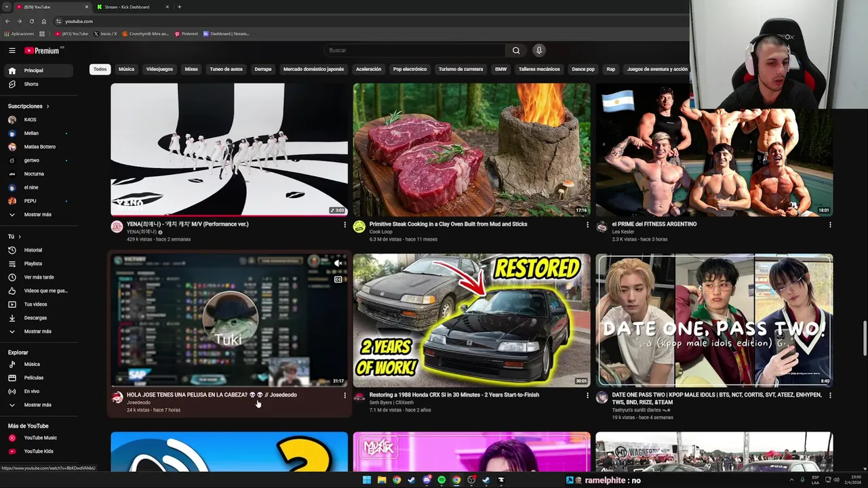Image resolution: width=868 pixels, height=488 pixels.
Task: Start voice search with microphone icon
Action: pos(539,50)
